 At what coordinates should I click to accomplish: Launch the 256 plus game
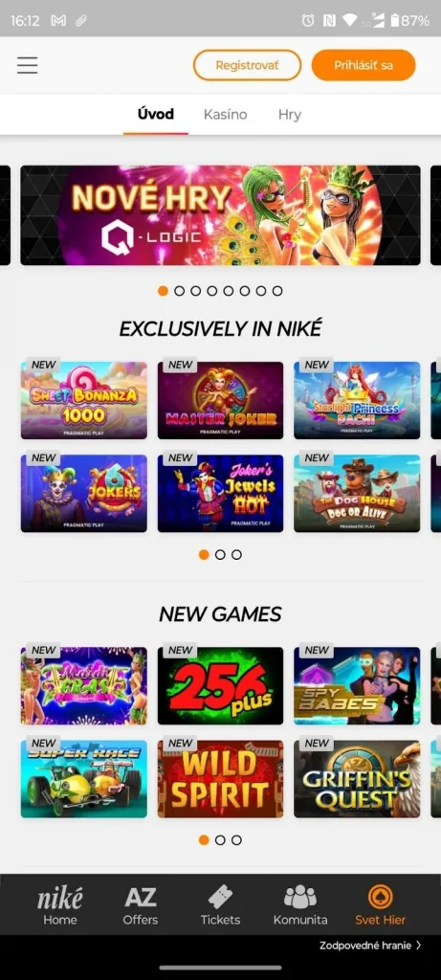click(220, 685)
